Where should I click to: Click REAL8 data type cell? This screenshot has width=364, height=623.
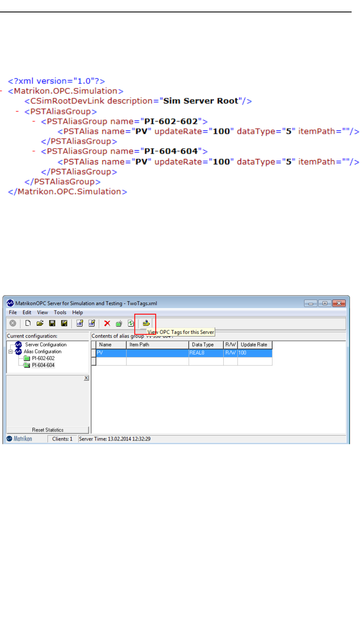click(x=206, y=353)
